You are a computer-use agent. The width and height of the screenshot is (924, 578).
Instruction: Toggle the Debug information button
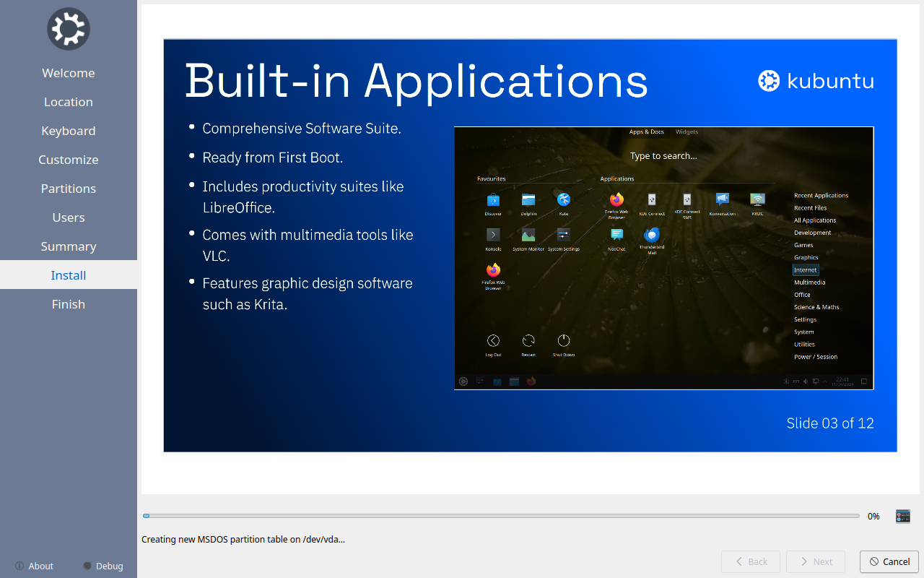click(x=103, y=566)
